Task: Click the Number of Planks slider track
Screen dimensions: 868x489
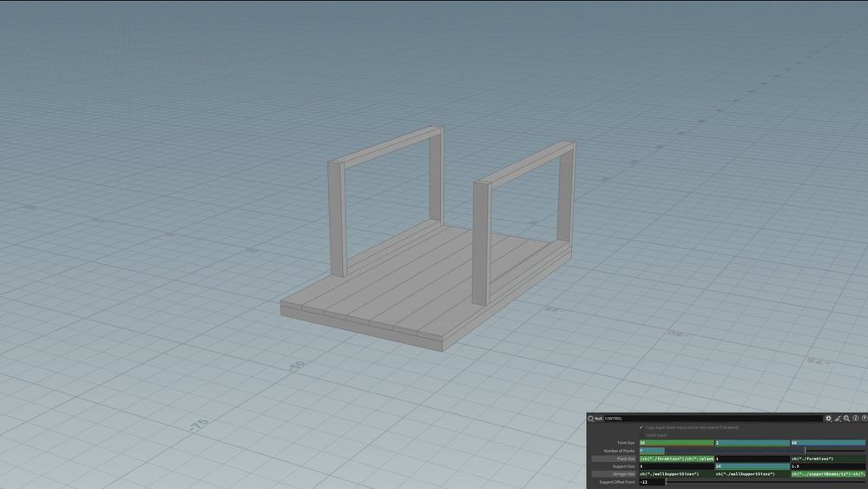Action: pos(766,451)
